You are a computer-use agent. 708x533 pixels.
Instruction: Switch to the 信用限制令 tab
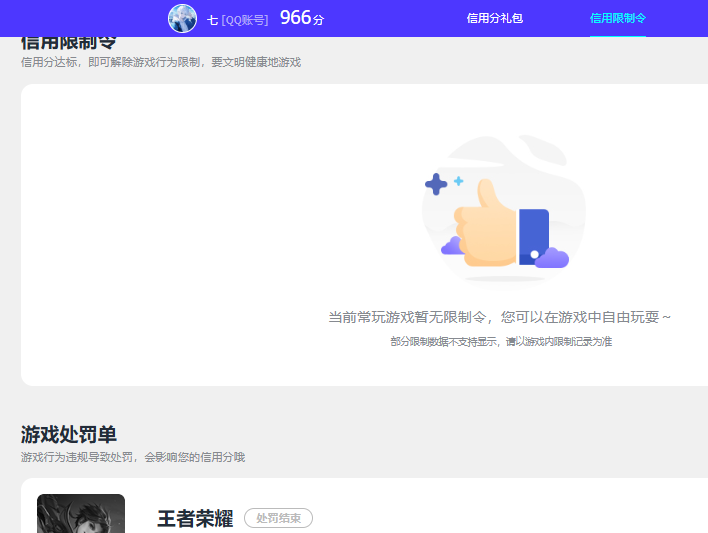point(618,19)
